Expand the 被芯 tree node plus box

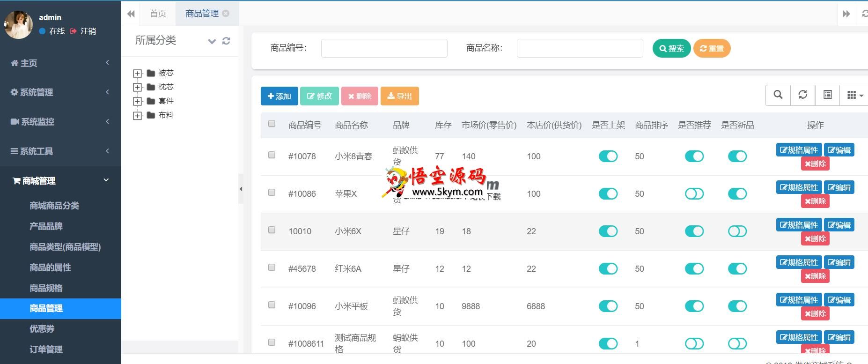click(137, 74)
